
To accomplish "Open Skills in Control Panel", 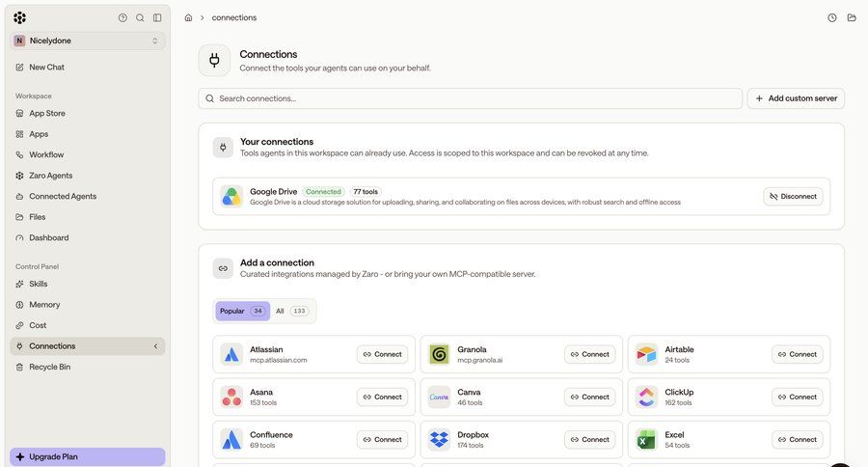I will (88, 284).
